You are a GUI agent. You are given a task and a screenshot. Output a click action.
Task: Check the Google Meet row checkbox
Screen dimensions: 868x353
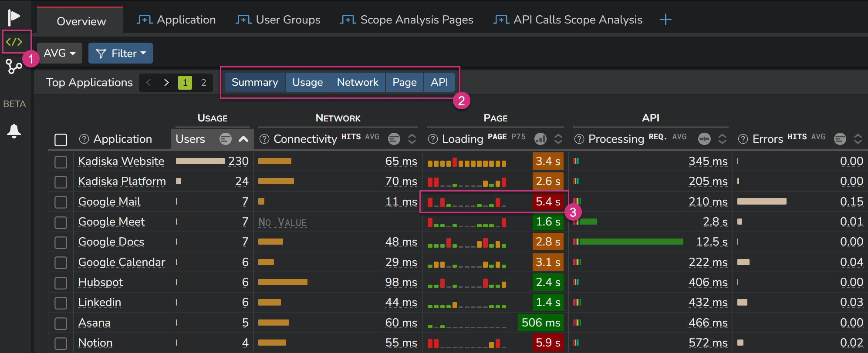61,222
